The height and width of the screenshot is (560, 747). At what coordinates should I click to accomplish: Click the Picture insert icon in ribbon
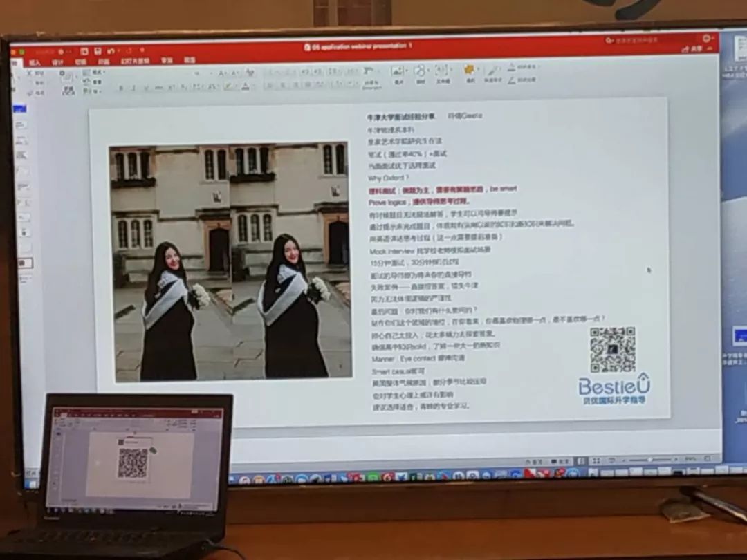click(x=398, y=72)
